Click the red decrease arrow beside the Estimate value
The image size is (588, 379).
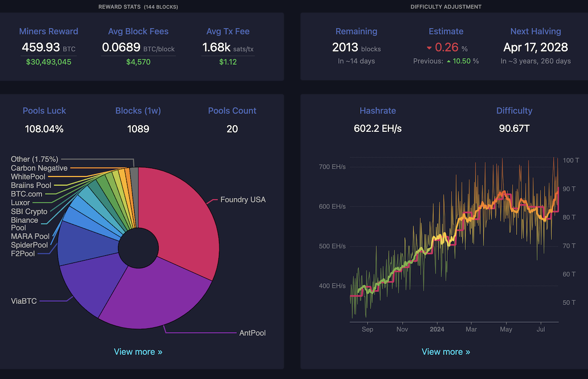click(429, 47)
